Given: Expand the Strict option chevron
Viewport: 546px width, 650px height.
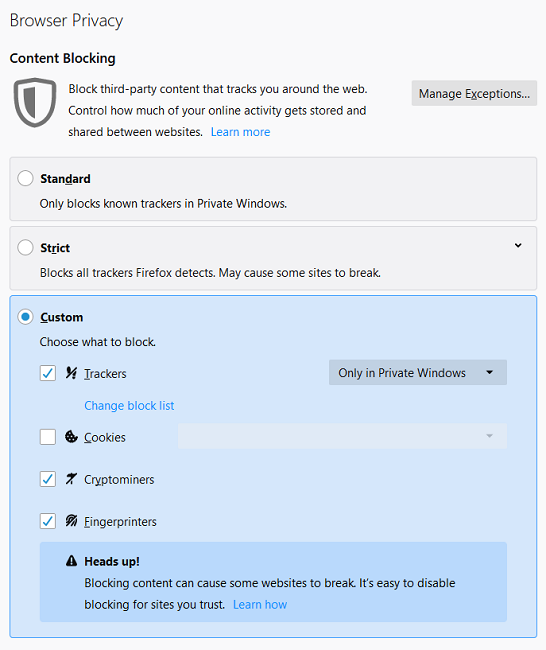Looking at the screenshot, I should pos(518,245).
